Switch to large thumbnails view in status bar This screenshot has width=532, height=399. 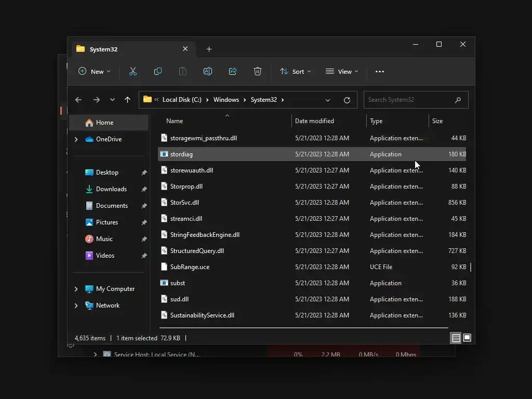467,338
